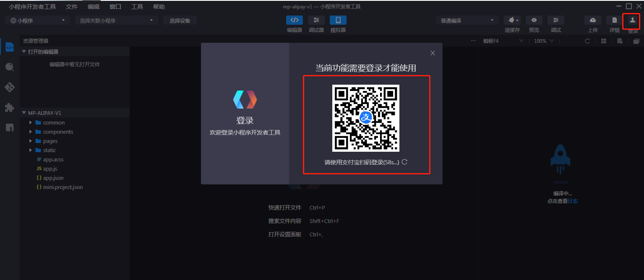Open the 详情 document icon button
Viewport: 644px width, 280px height.
(x=615, y=20)
